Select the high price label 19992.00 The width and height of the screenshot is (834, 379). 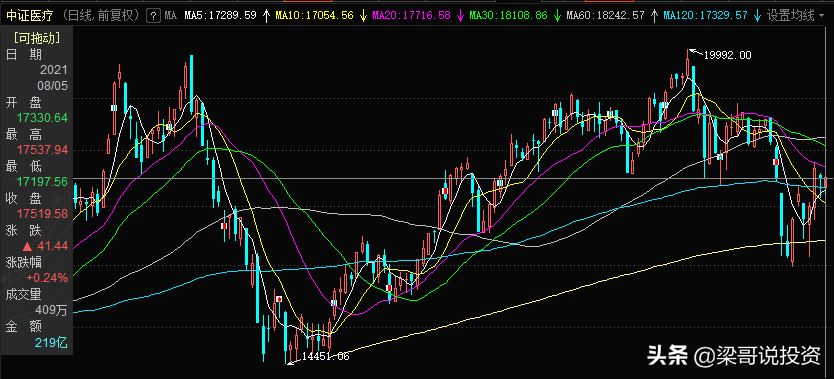(728, 55)
